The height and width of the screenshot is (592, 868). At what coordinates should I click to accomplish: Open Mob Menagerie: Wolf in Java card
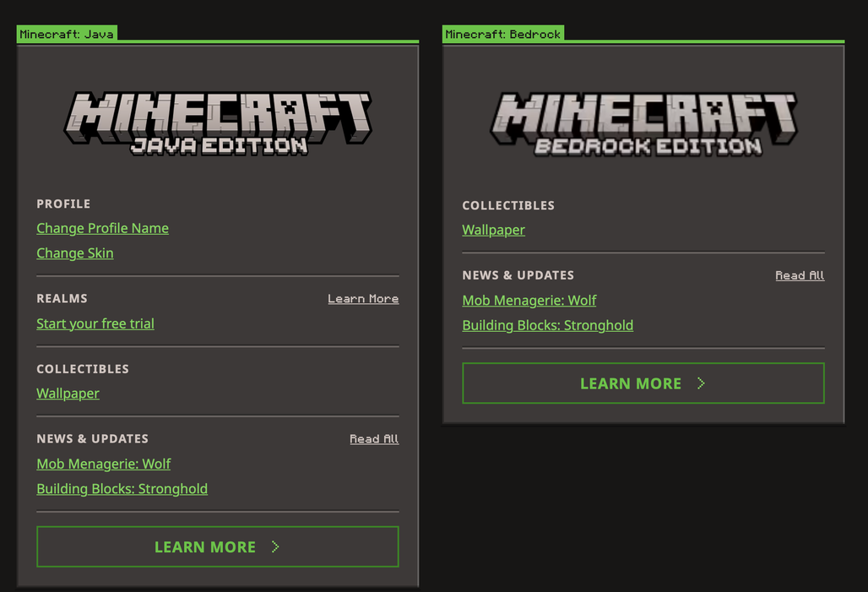coord(104,464)
